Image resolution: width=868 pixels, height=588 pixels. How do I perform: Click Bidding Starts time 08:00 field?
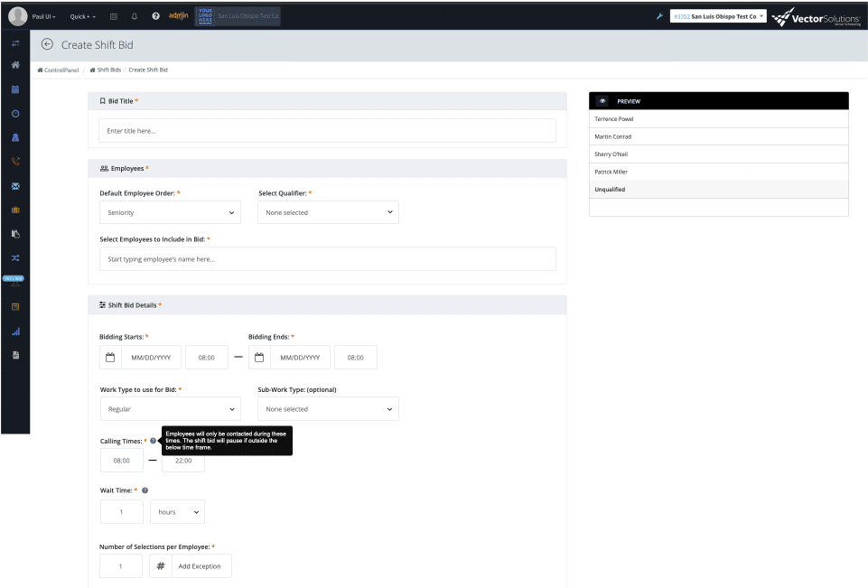click(x=207, y=357)
